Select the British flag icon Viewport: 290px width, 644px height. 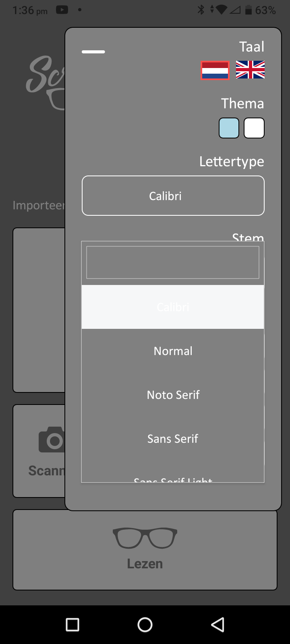[x=250, y=70]
